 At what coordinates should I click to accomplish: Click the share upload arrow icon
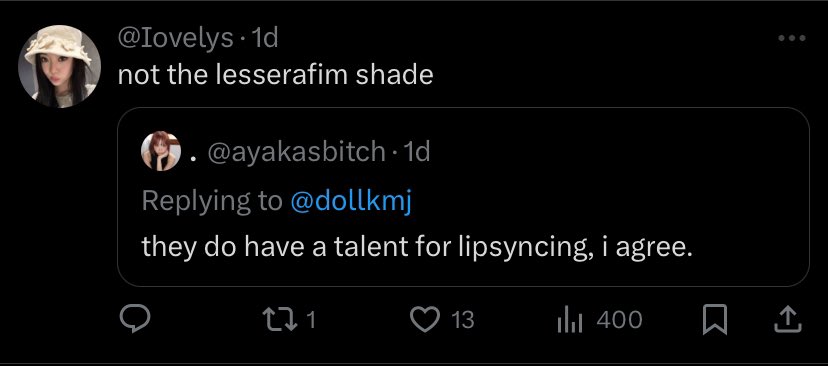coord(788,321)
